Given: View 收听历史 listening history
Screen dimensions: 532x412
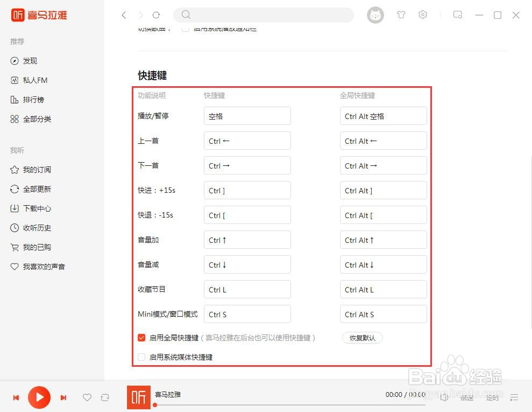Looking at the screenshot, I should point(37,228).
